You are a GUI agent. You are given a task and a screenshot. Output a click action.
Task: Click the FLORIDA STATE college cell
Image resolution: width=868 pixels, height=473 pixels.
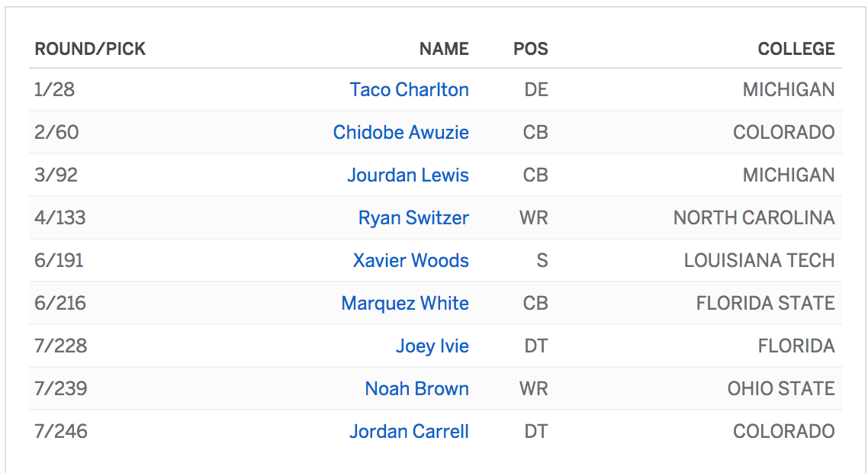tap(765, 304)
